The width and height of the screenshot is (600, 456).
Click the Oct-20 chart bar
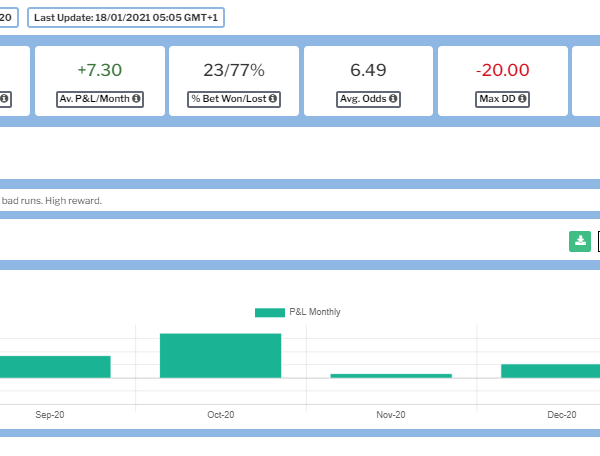click(x=220, y=356)
